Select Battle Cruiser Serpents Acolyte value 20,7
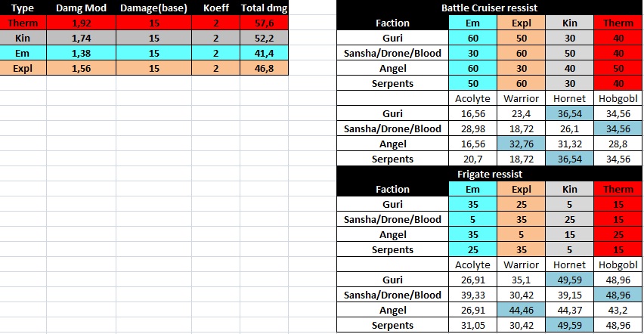This screenshot has height=334, width=644. 472,159
